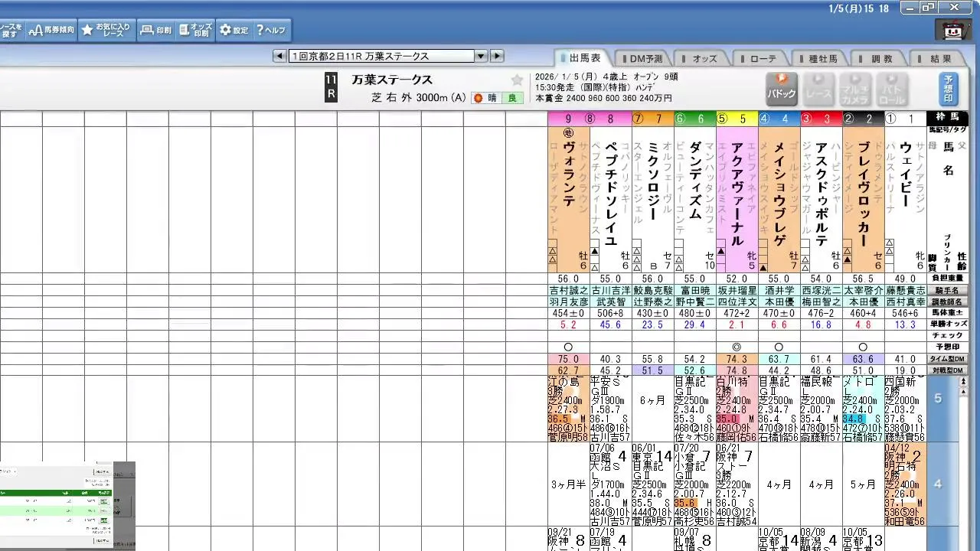Click the 騎手名 row header button

[948, 291]
